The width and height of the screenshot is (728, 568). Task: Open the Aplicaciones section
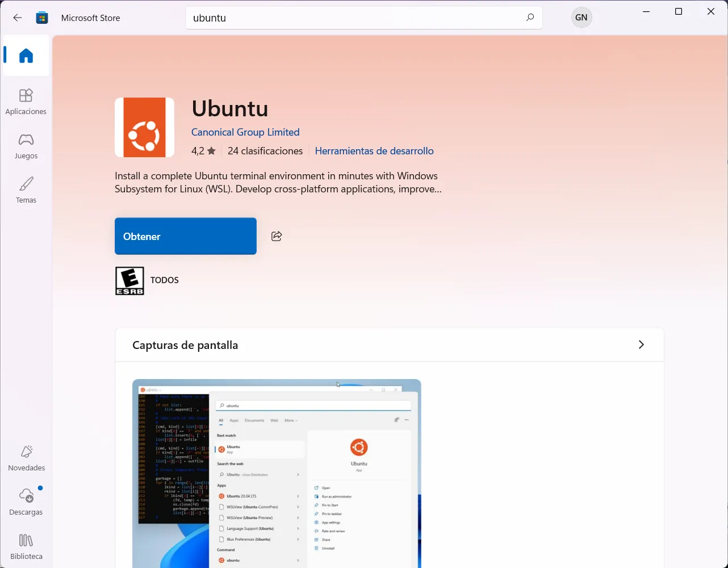(26, 102)
